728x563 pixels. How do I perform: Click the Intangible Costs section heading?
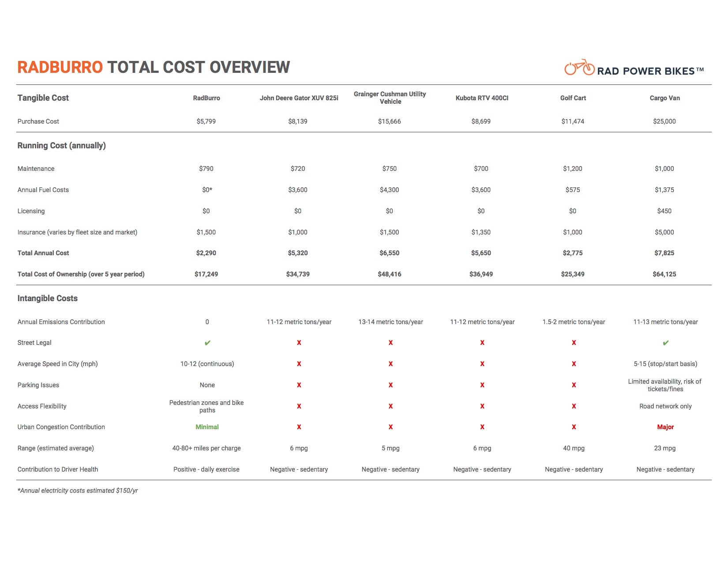click(x=48, y=299)
